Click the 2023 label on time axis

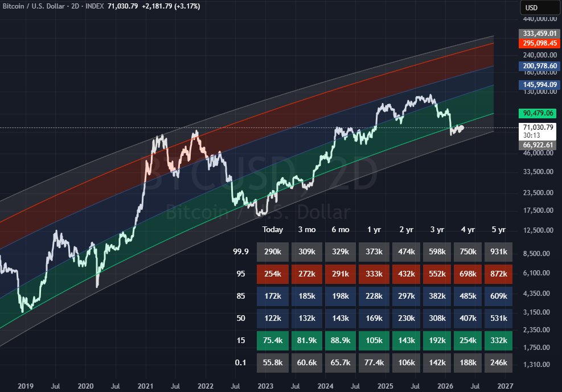[265, 386]
